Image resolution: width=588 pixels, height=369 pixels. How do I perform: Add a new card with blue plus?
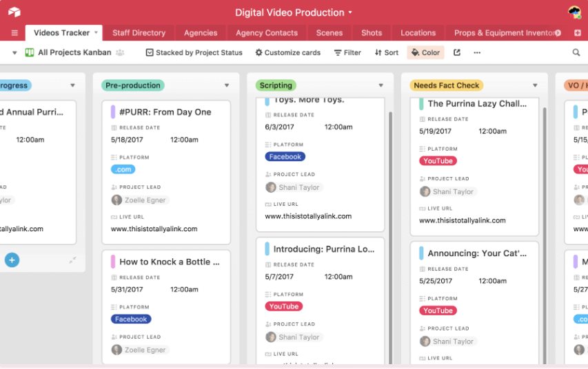coord(12,260)
